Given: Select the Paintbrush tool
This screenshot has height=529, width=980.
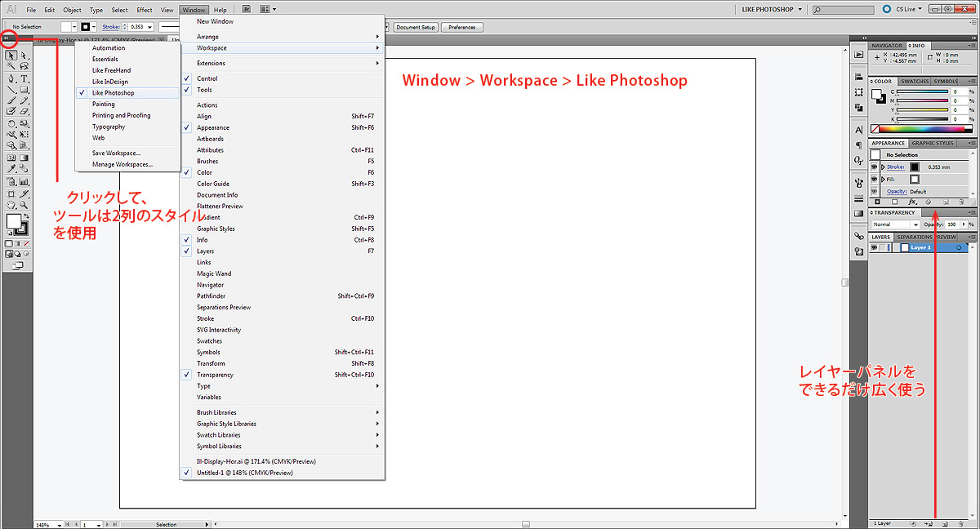Looking at the screenshot, I should (x=11, y=100).
